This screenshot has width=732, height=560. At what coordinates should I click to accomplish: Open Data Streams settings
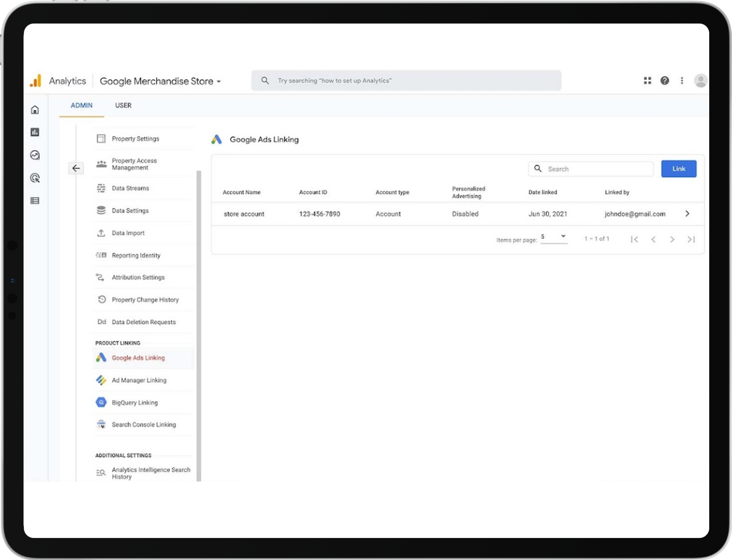tap(130, 188)
